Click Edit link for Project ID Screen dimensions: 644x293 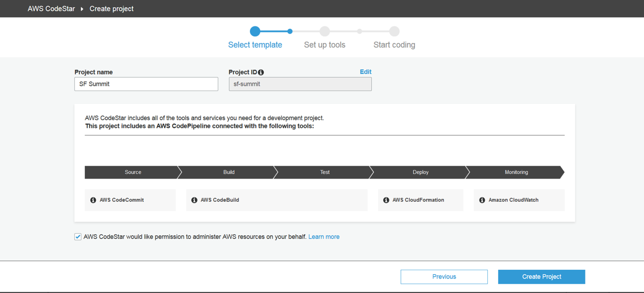(366, 72)
